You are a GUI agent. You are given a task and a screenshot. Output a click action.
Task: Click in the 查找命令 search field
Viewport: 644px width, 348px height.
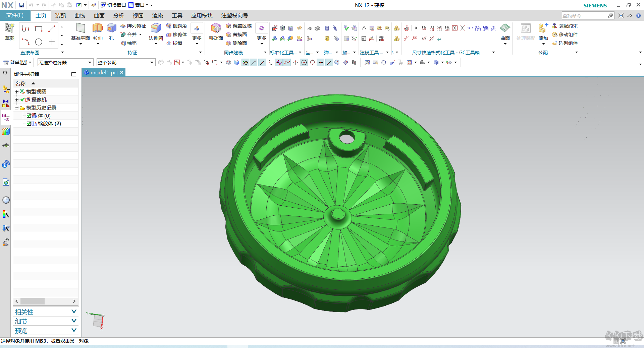[584, 16]
